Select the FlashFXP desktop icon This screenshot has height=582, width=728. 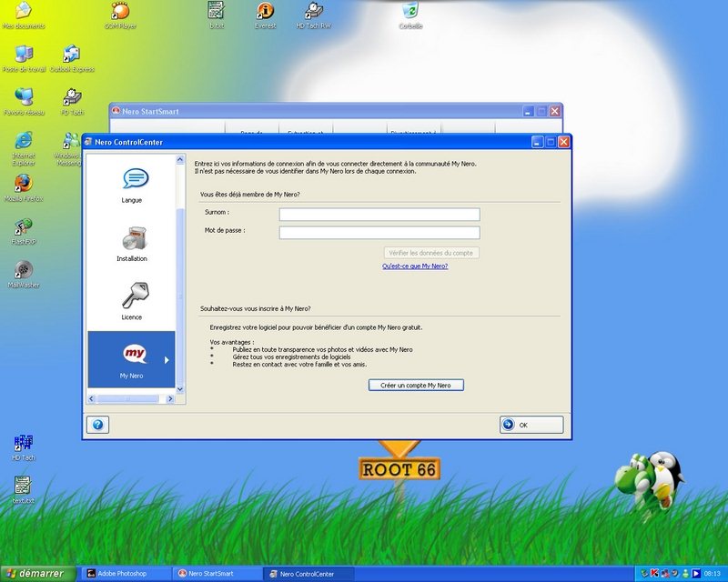(24, 232)
